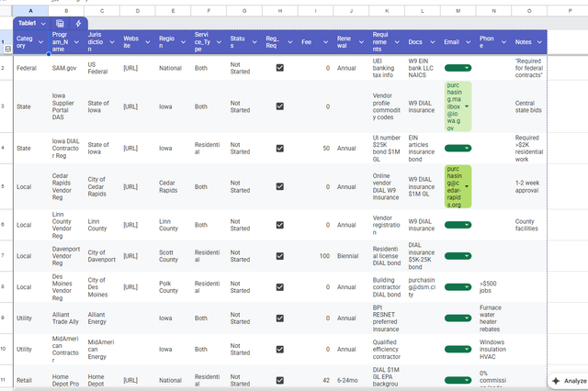Select the "Polk County" region cell
Screen dimensions: 588x391
[x=174, y=287]
